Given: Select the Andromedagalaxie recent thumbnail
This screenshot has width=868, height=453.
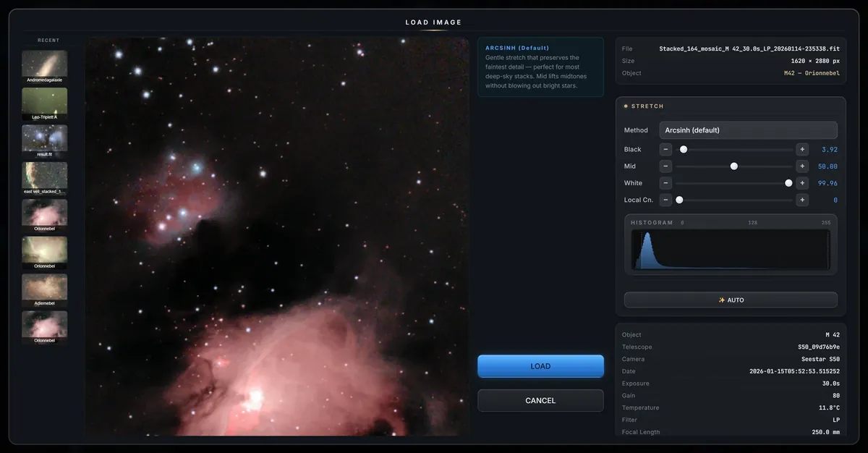Looking at the screenshot, I should [45, 67].
